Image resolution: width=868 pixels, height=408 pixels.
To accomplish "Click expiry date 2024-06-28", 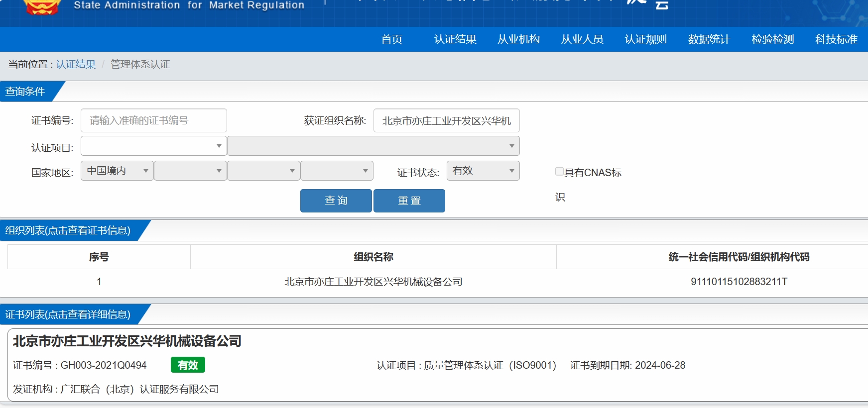I will (660, 365).
